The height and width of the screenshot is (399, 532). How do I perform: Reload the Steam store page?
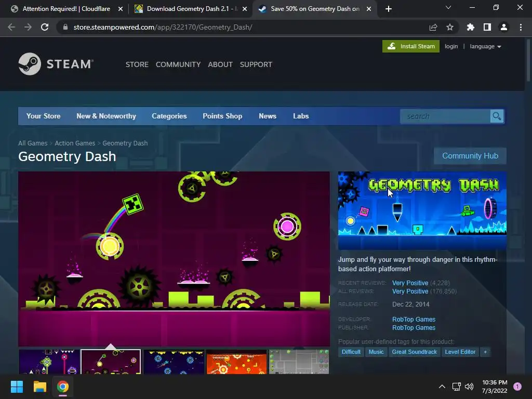tap(45, 27)
